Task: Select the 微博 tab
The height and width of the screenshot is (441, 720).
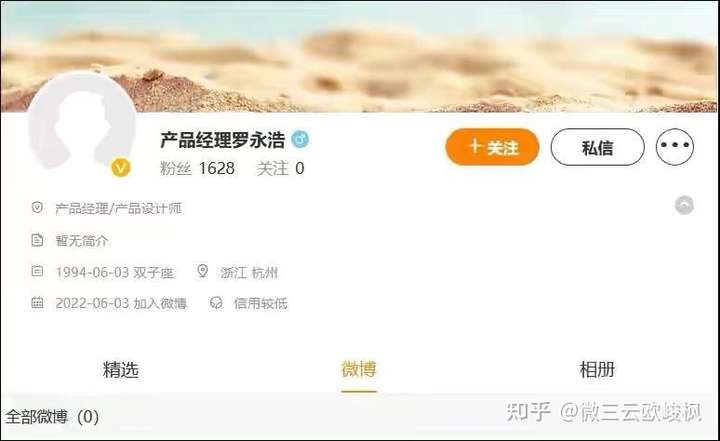Action: pyautogui.click(x=359, y=369)
